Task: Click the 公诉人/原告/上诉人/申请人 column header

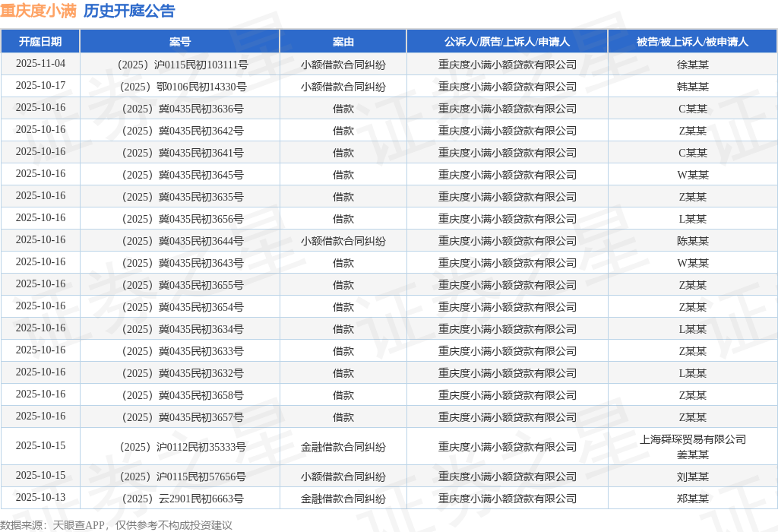Action: [507, 42]
